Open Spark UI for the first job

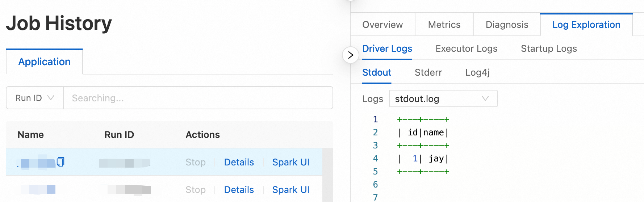click(x=290, y=162)
